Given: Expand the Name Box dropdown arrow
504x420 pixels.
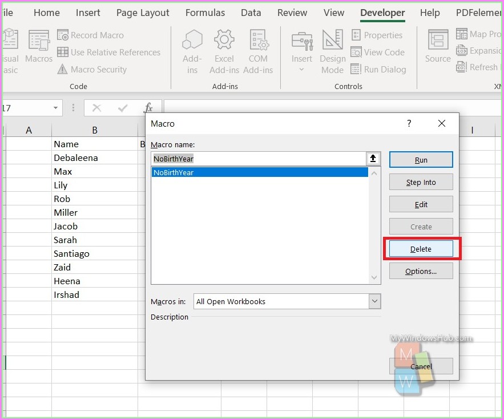Looking at the screenshot, I should (55, 108).
